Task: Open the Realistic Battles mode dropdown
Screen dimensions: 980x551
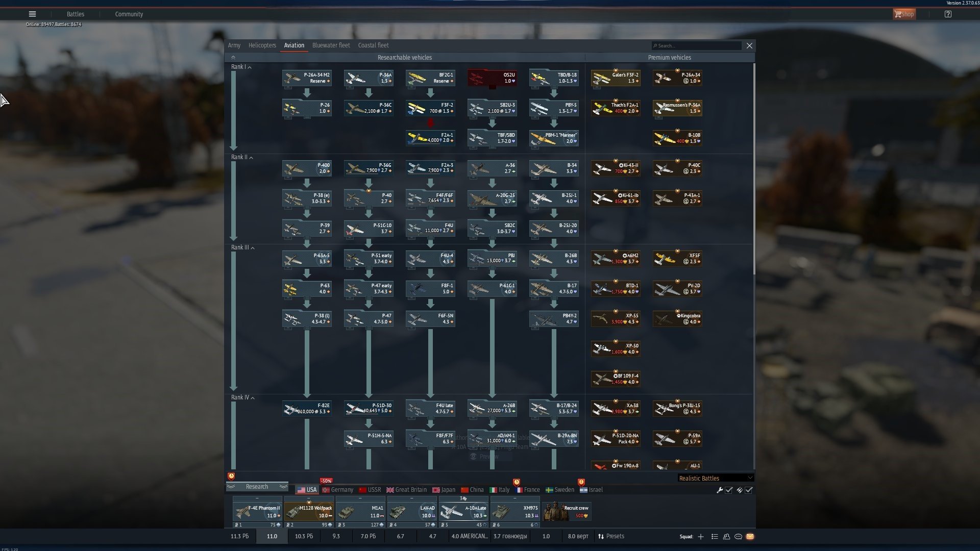Action: 716,478
